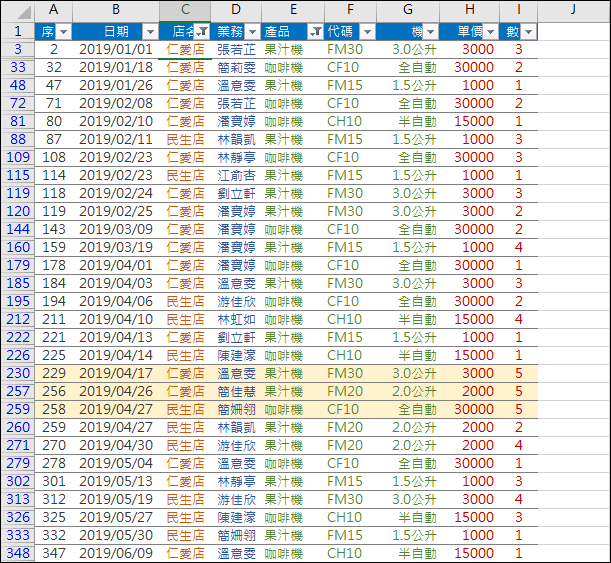Image resolution: width=611 pixels, height=563 pixels.
Task: Click 2.0公升 cell in row 260
Action: [408, 427]
